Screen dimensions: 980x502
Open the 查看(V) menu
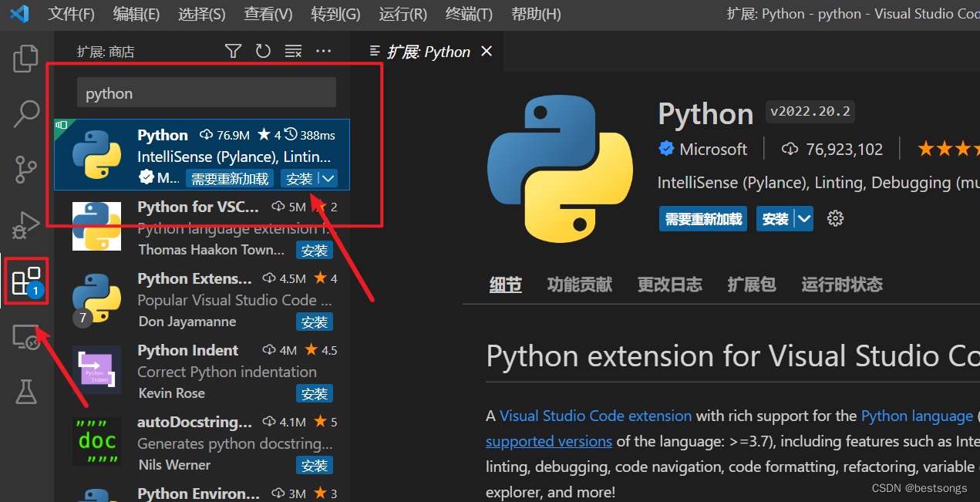click(268, 14)
